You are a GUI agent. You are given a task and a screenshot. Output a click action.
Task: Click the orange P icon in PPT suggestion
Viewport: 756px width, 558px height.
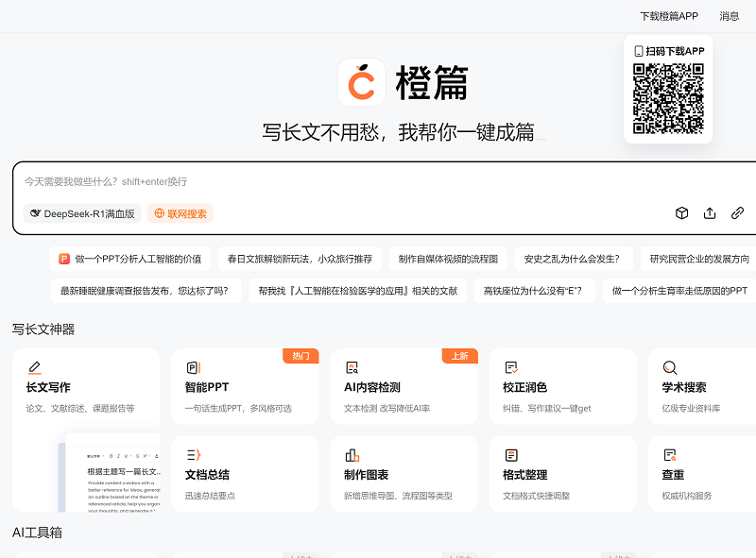click(64, 260)
